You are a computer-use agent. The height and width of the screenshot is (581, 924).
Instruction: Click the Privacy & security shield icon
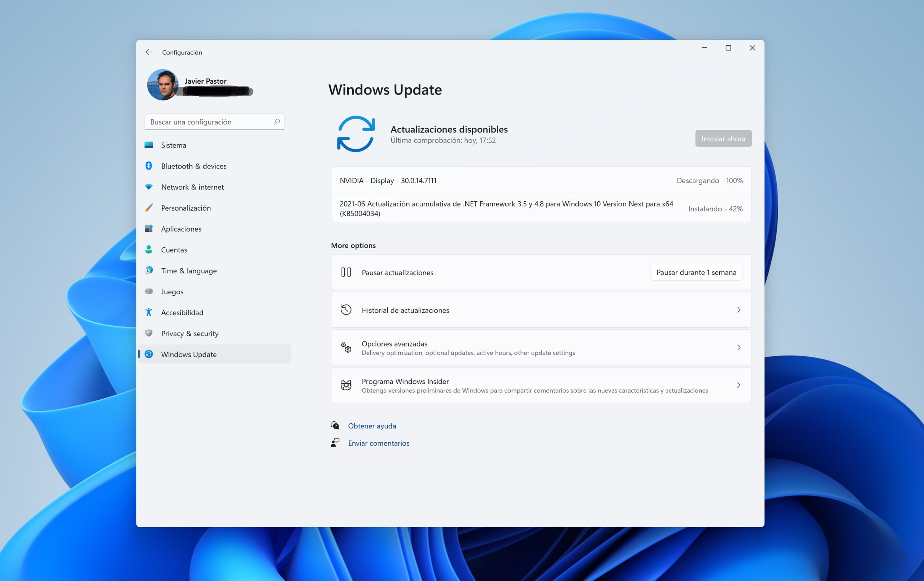(148, 333)
